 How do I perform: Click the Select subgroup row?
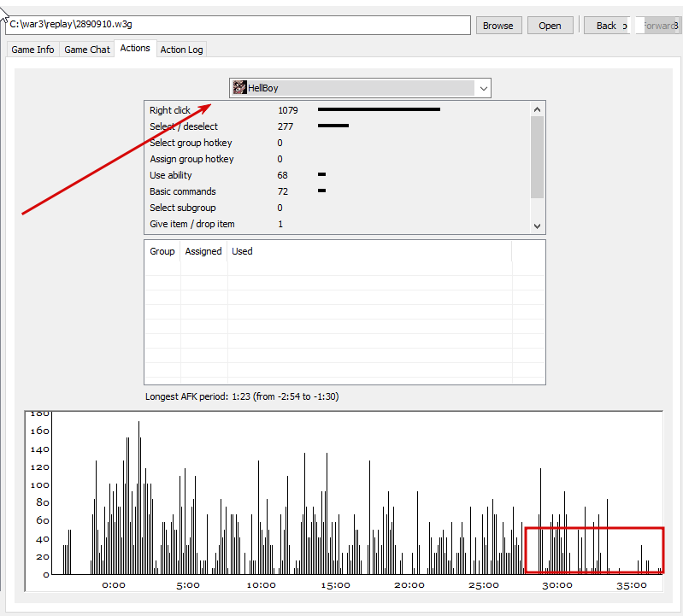coord(338,208)
